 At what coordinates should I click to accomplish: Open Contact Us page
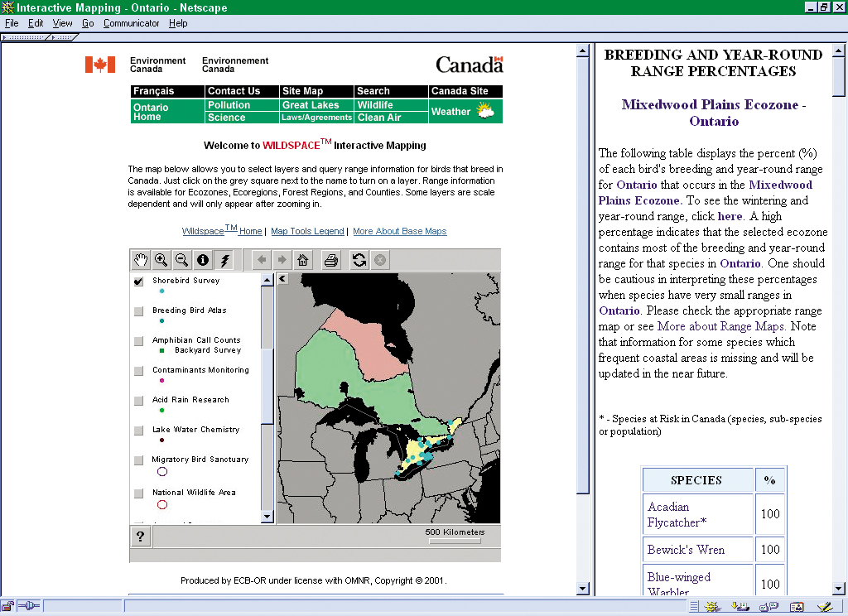[x=242, y=91]
